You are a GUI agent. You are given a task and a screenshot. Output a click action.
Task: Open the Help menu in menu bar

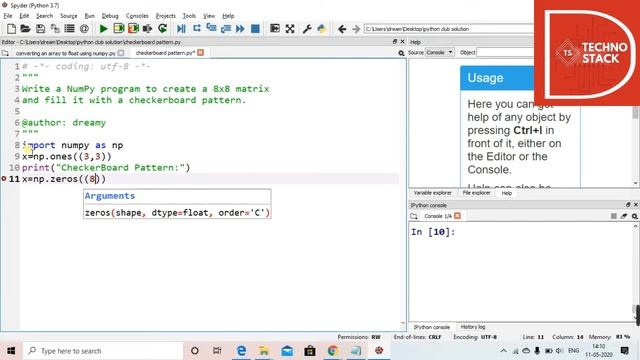(x=228, y=16)
